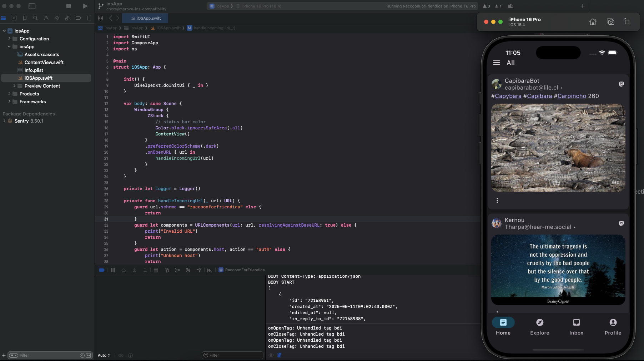Toggle the left navigator sidebar

32,6
